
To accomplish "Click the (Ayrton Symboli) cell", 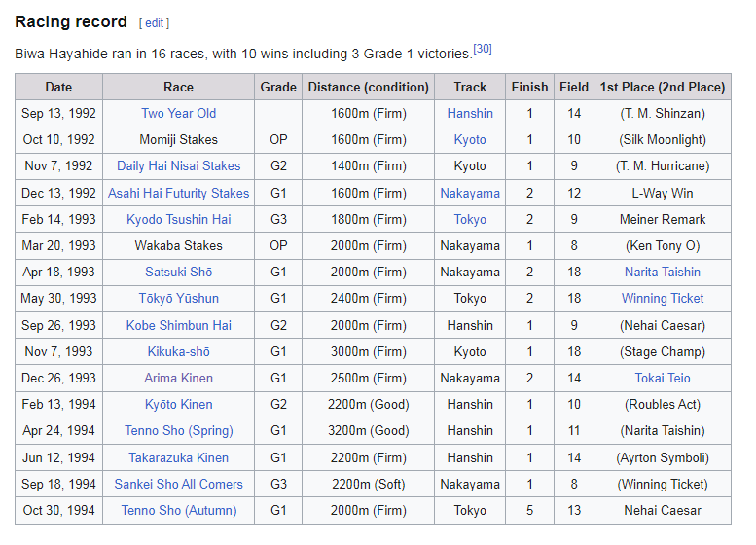I will coord(663,457).
